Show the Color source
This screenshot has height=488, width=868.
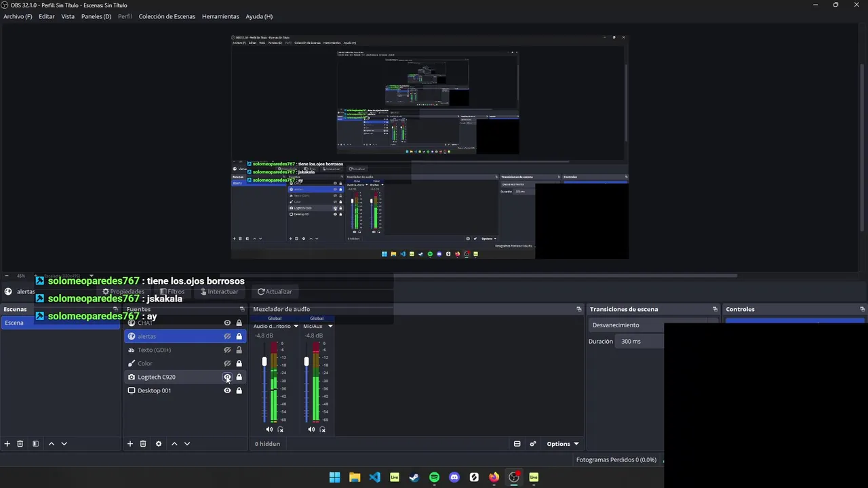(x=227, y=363)
